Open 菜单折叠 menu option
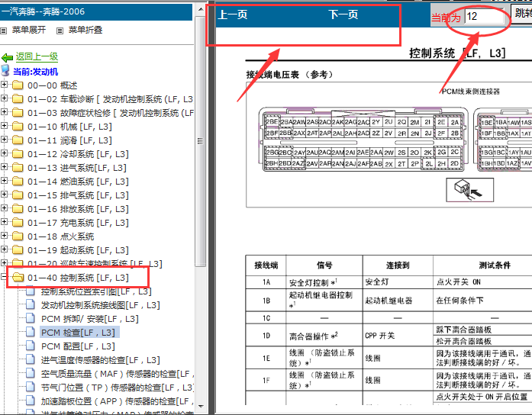Image resolution: width=532 pixels, height=415 pixels. pyautogui.click(x=85, y=30)
